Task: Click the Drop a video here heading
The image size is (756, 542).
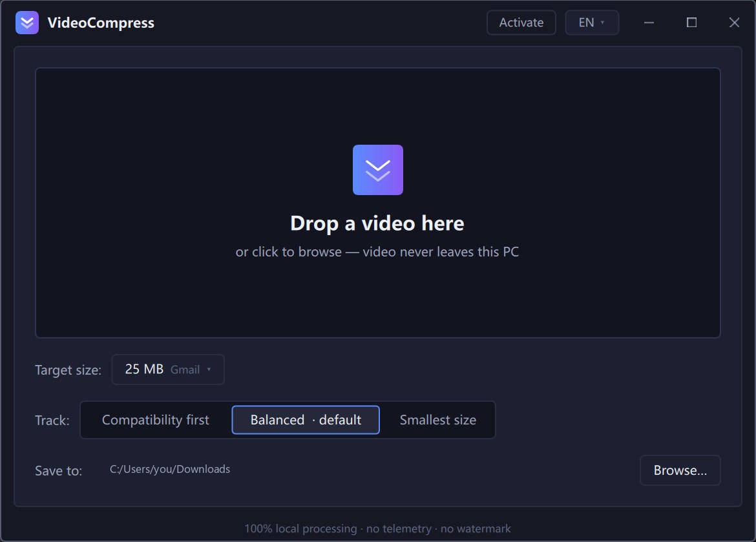Action: tap(377, 224)
